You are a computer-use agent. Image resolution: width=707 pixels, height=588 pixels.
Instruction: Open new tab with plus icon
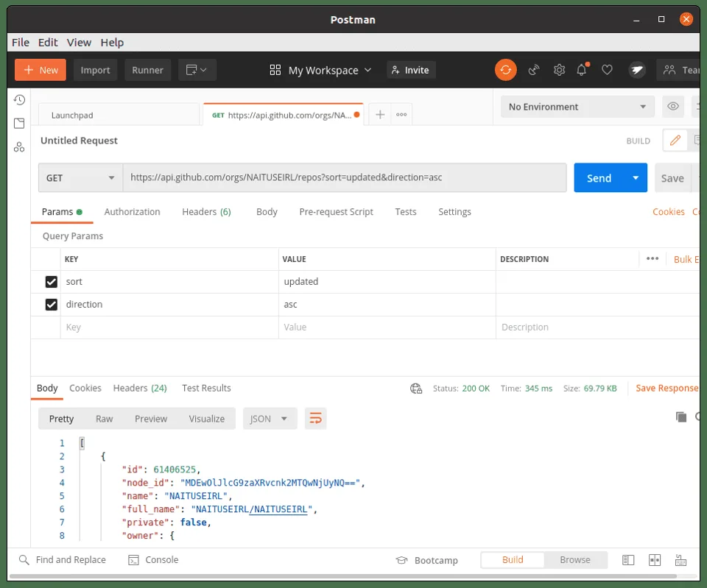point(380,115)
